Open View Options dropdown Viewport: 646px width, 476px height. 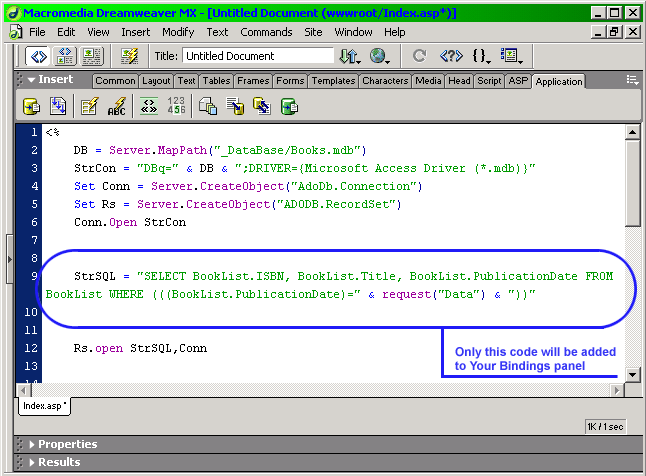pos(511,56)
